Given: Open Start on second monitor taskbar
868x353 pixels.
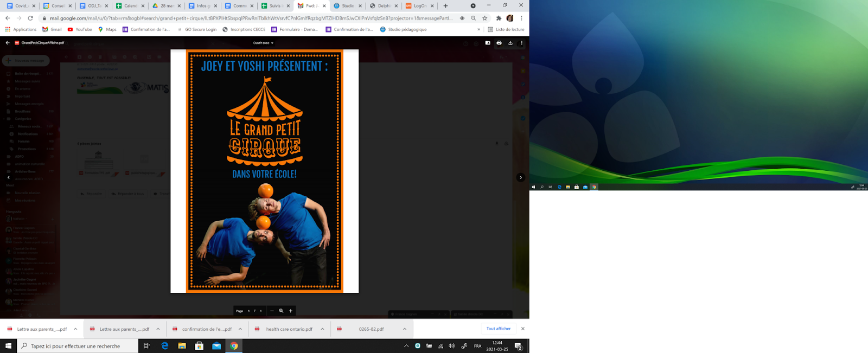Looking at the screenshot, I should (x=533, y=187).
